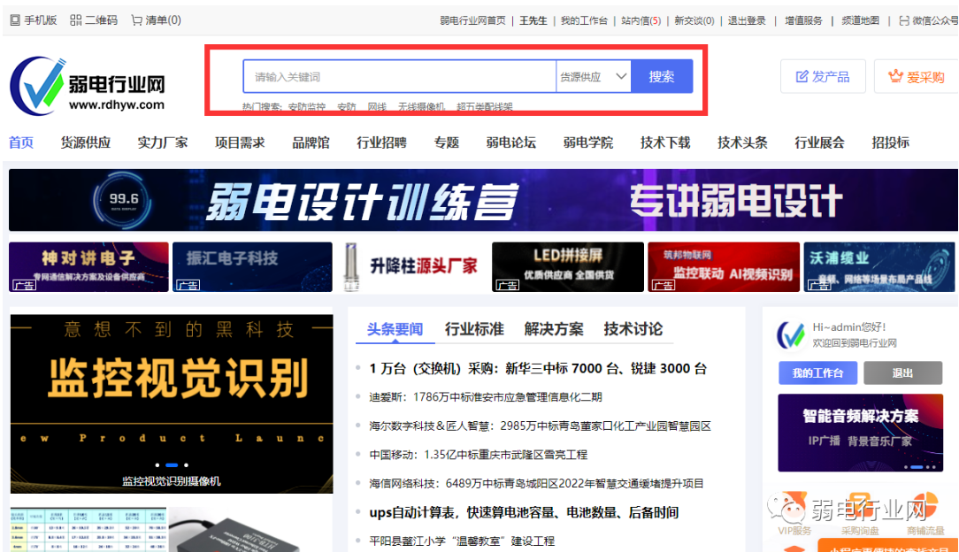Click the 弱电行业网 site logo
This screenshot has width=959, height=560.
pyautogui.click(x=88, y=86)
